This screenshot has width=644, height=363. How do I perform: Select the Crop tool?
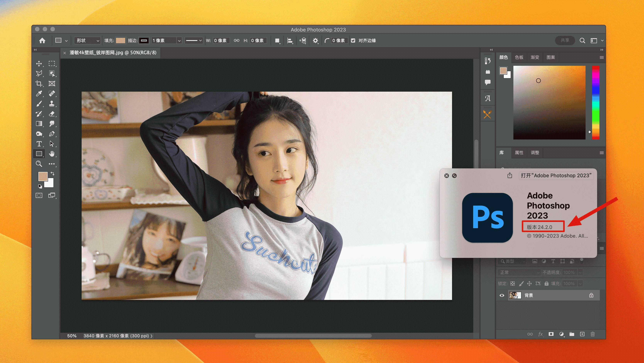pos(39,84)
